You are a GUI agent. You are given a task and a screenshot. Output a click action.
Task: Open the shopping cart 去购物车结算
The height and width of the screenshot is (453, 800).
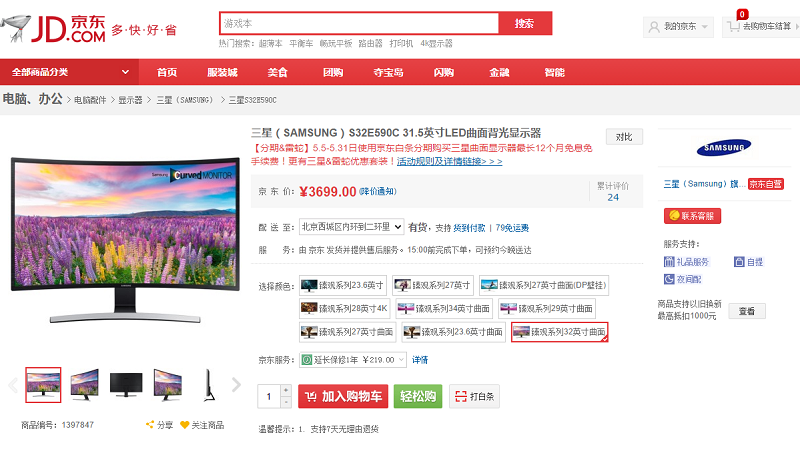click(x=761, y=27)
